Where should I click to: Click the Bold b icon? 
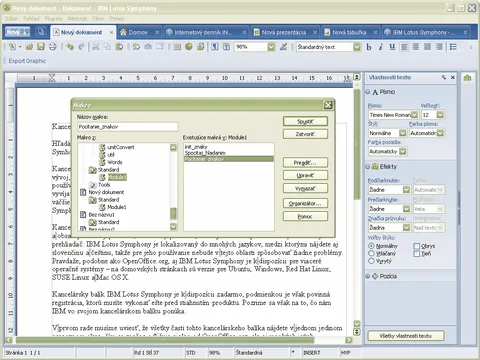[x=369, y=47]
